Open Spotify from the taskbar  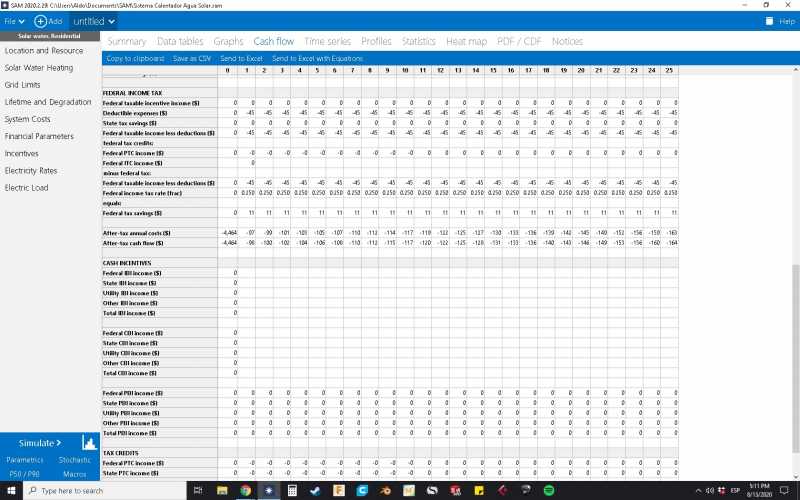coord(548,491)
